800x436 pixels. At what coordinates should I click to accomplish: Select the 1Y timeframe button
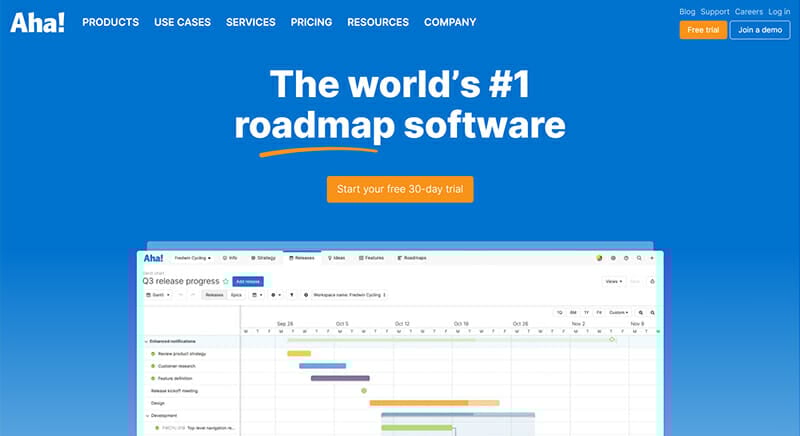[586, 313]
